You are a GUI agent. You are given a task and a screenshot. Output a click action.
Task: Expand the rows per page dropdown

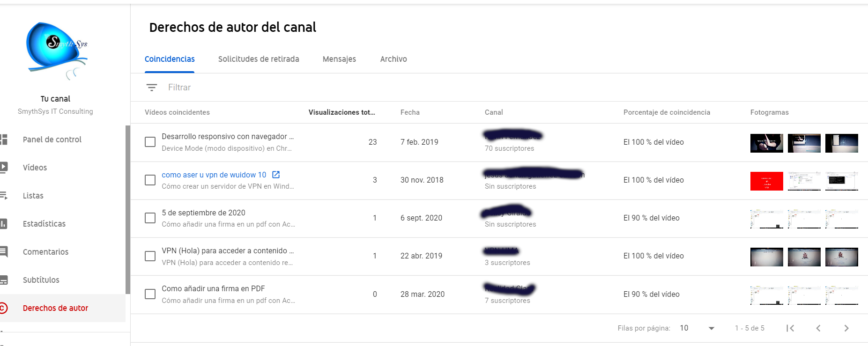pyautogui.click(x=697, y=328)
